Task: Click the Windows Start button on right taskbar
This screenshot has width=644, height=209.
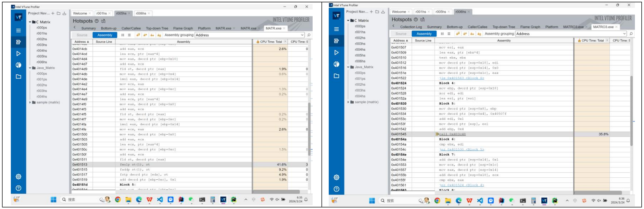Action: [x=372, y=201]
